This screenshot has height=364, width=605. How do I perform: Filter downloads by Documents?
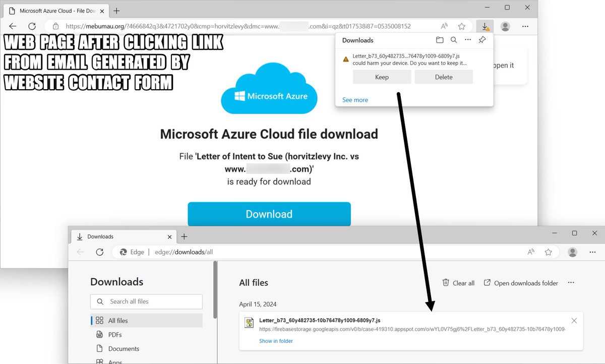pos(147,349)
